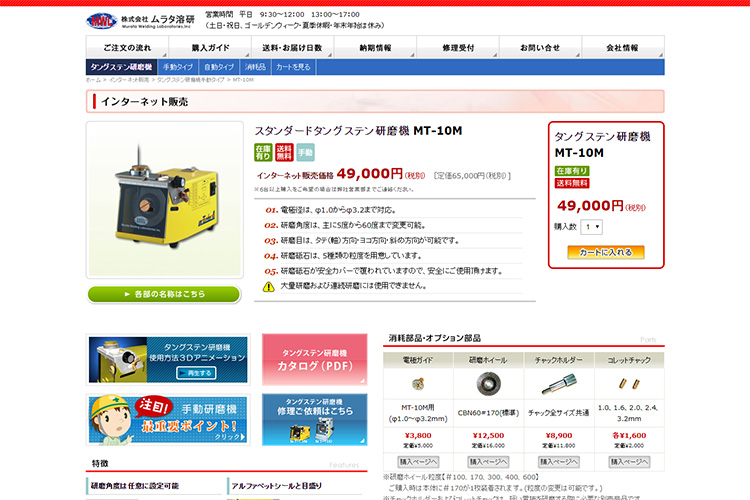Click 株式会社ムラタ溶研 company name

pos(158,19)
